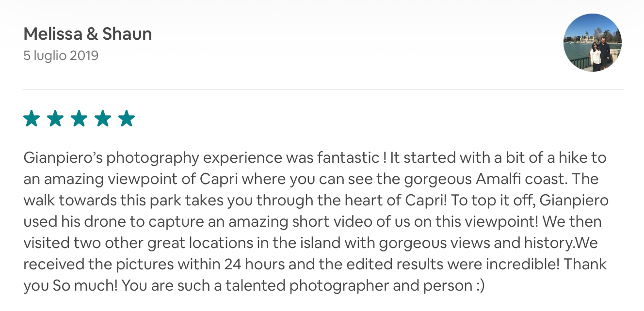Select the middle (third) rating star
Image resolution: width=644 pixels, height=311 pixels.
click(79, 119)
